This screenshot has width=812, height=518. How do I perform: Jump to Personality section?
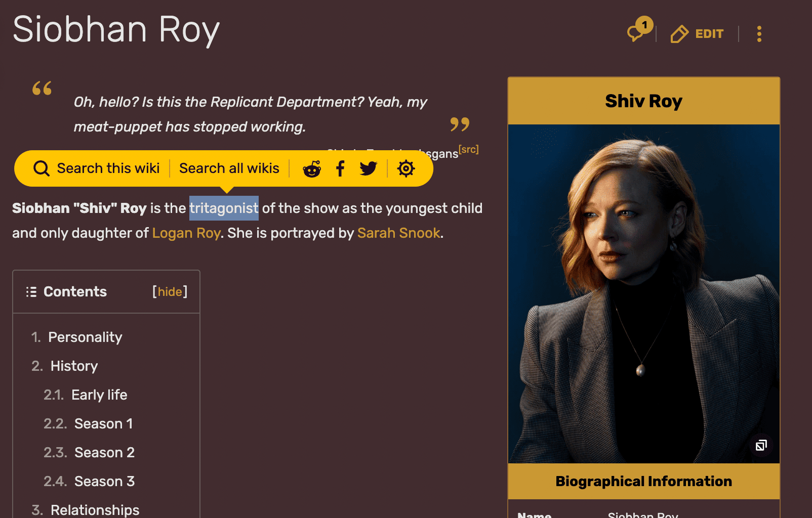[85, 337]
